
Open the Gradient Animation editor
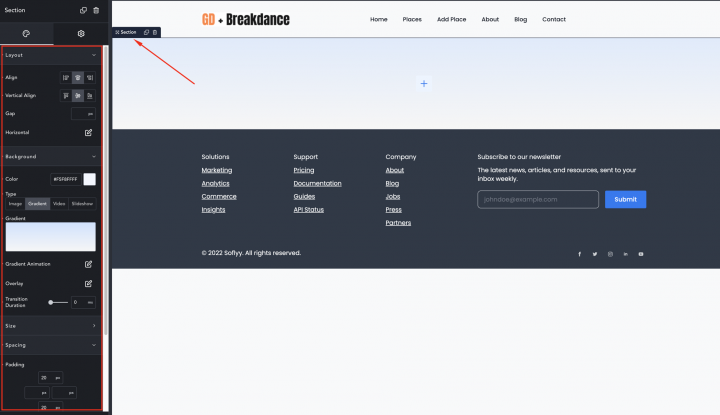[88, 264]
